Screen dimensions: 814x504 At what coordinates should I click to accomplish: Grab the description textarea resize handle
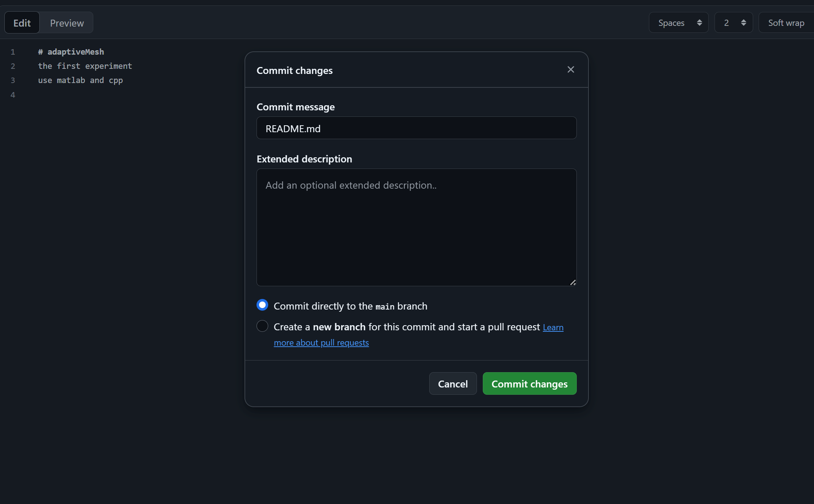click(x=573, y=283)
